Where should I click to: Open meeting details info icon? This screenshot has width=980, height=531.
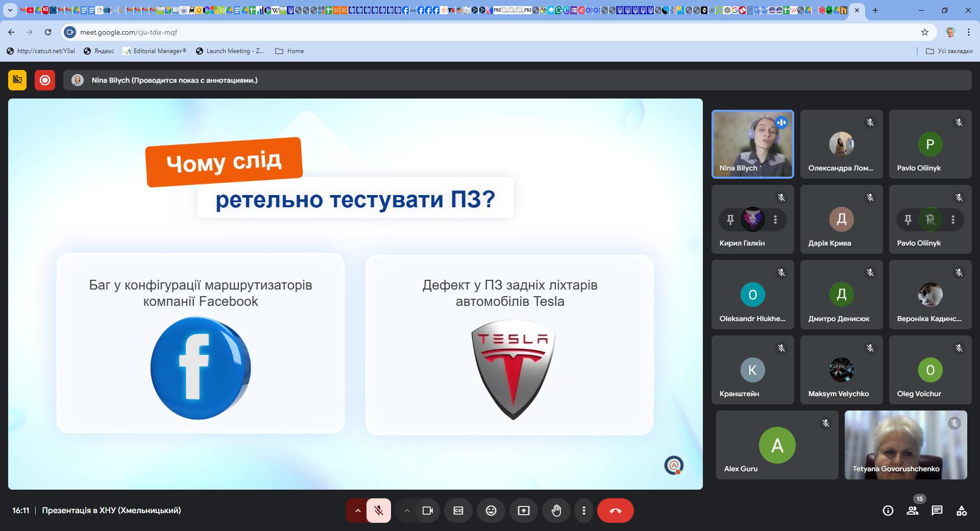point(888,511)
